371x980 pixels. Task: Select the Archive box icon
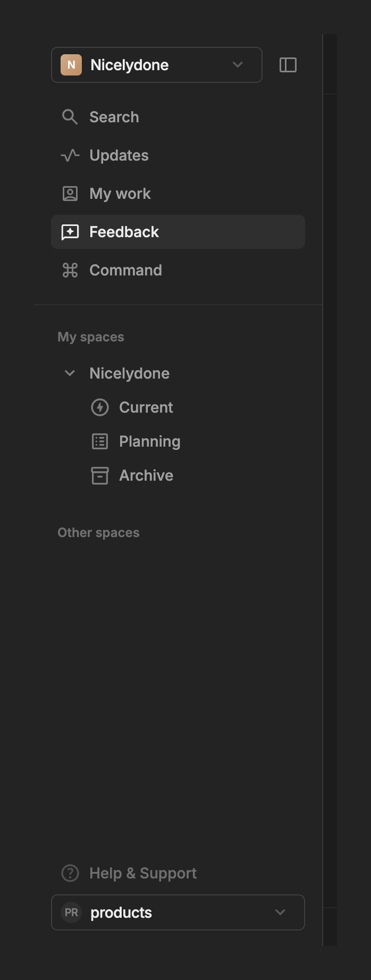[99, 475]
